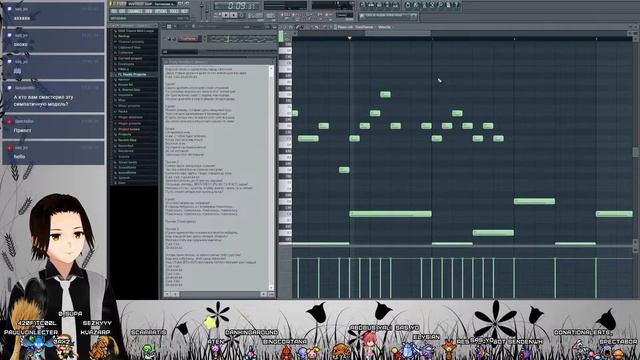
Task: Click the red channel name button in step sequencer
Action: [189, 39]
